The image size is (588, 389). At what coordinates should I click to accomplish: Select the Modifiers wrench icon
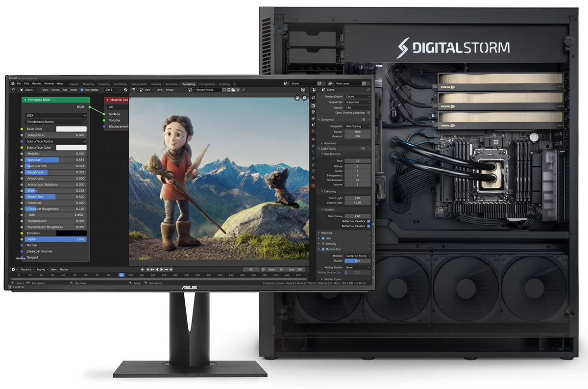(313, 146)
